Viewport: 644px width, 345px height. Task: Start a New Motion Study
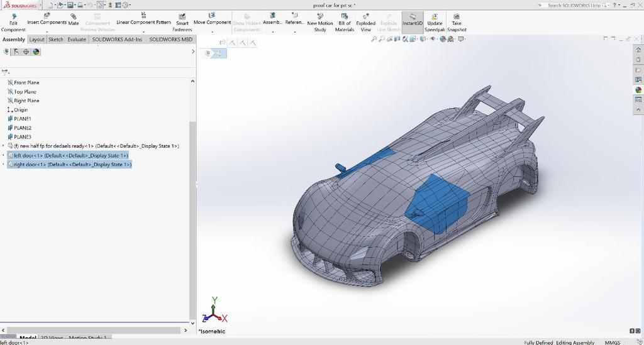pyautogui.click(x=320, y=23)
